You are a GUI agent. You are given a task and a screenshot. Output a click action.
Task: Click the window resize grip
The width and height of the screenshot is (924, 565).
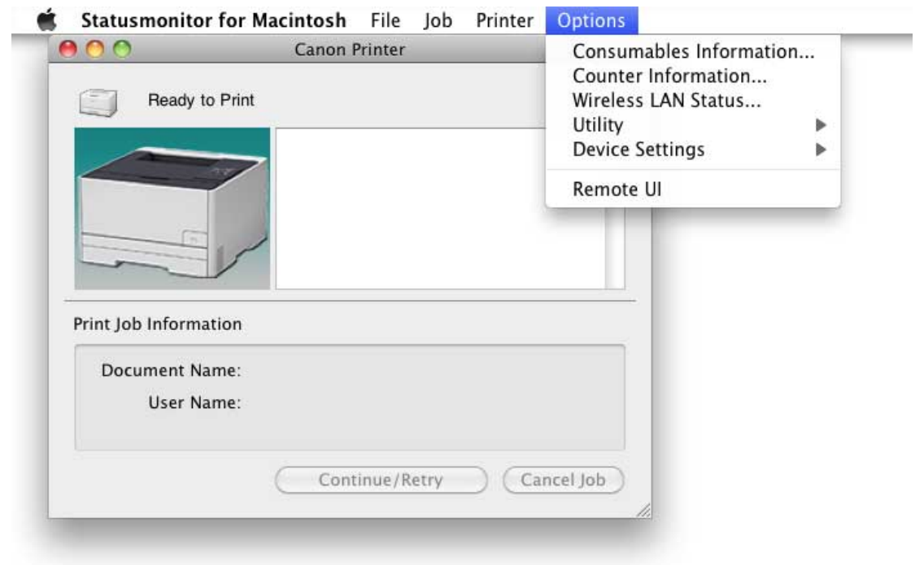(x=643, y=511)
